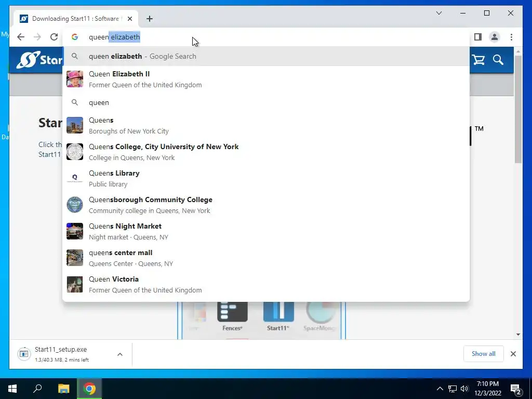This screenshot has height=399, width=532.
Task: Open clock showing 7:10 PM
Action: (488, 389)
